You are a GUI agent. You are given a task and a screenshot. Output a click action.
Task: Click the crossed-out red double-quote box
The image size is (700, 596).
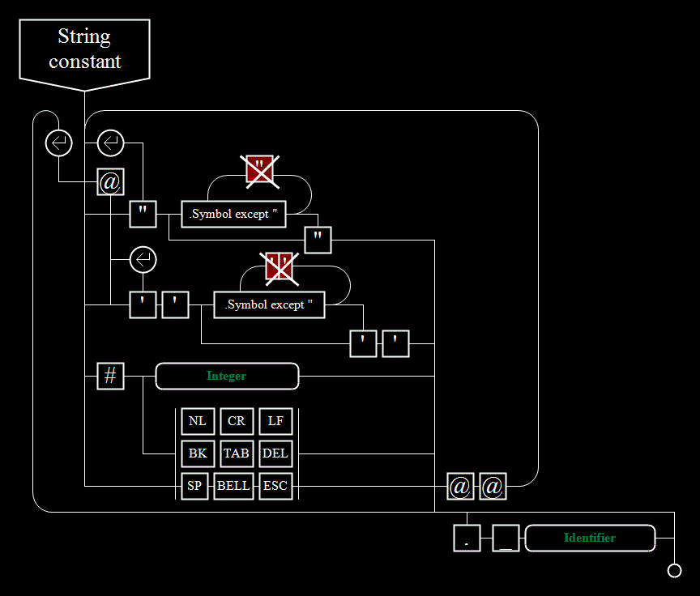pos(260,172)
